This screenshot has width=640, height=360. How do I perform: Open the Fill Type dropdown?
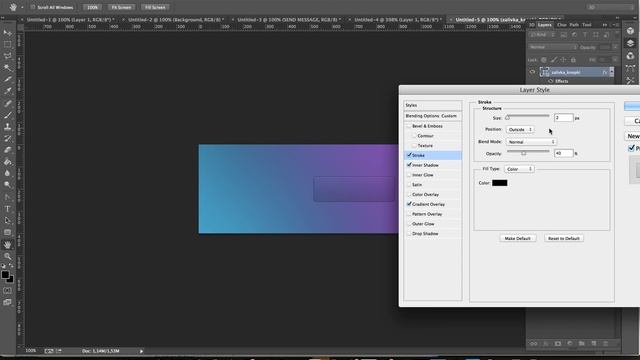(519, 169)
